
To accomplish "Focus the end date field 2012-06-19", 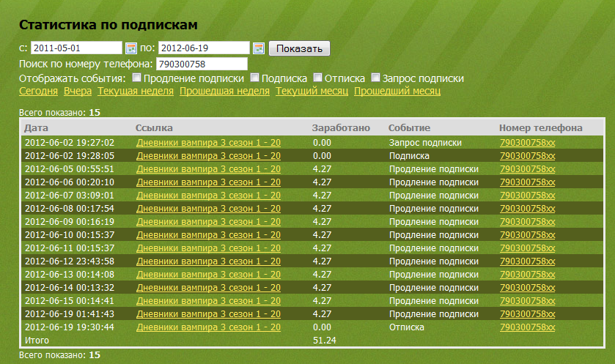I will click(x=204, y=48).
